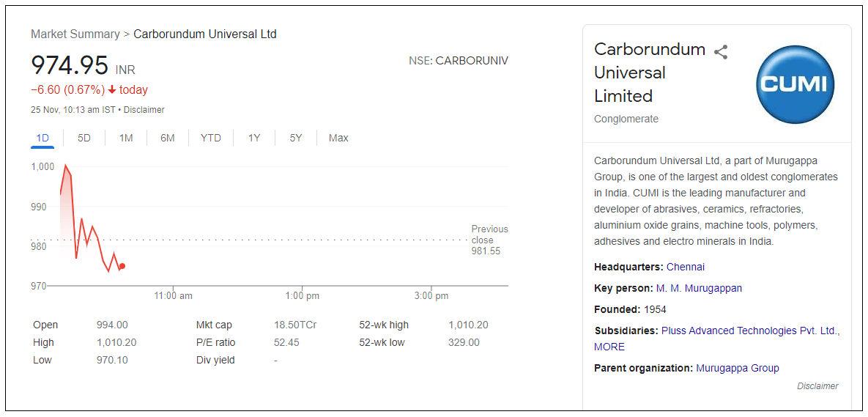868x417 pixels.
Task: Click the CUMI company logo
Action: coord(795,84)
